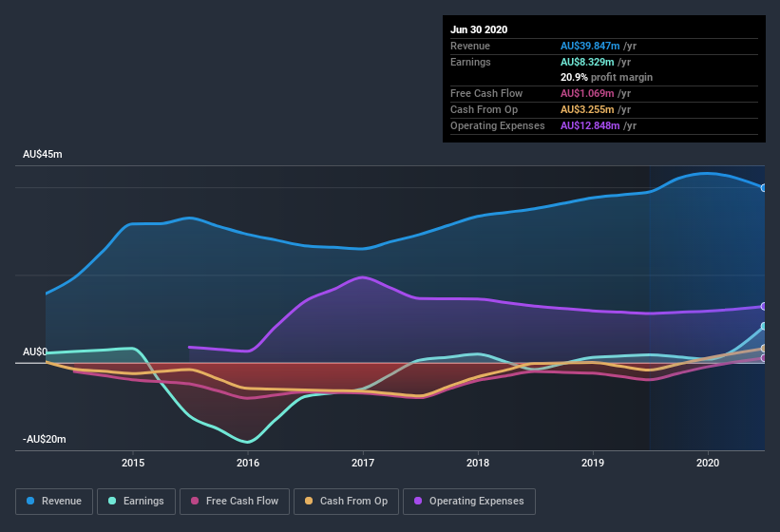Image resolution: width=780 pixels, height=532 pixels.
Task: Click the Operating Expenses label in tooltip
Action: (x=497, y=125)
